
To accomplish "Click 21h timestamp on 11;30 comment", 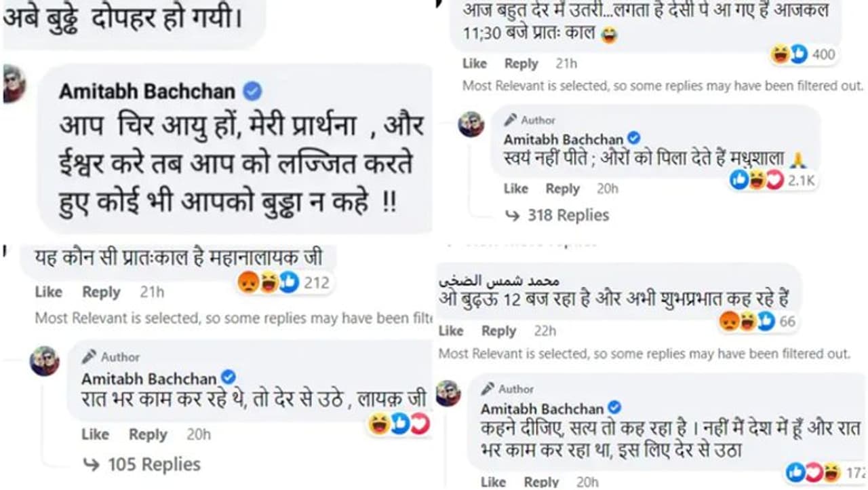I will pos(566,63).
